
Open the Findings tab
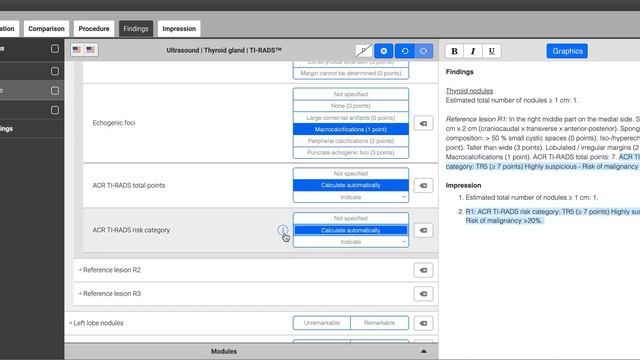[x=136, y=29]
